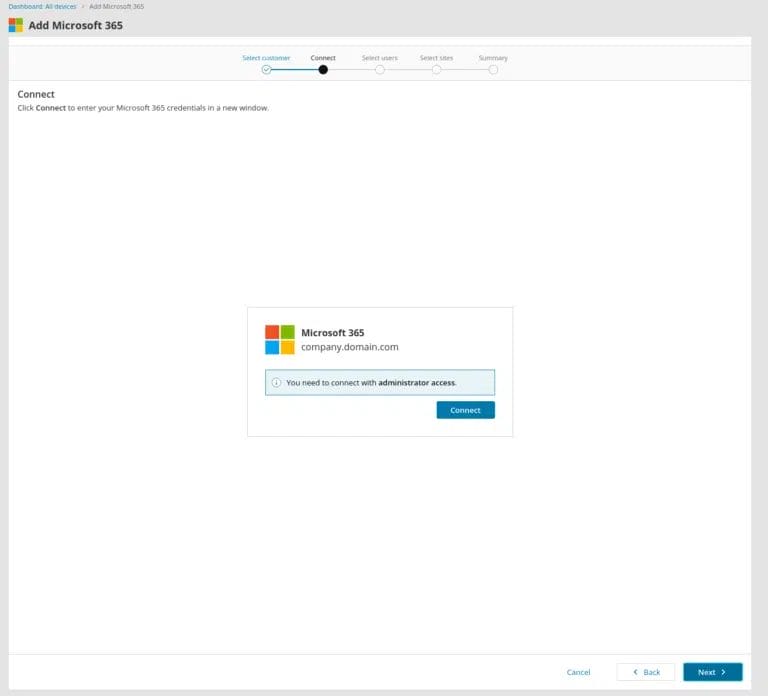Click the administrator access notice text
The height and width of the screenshot is (696, 768).
point(371,383)
